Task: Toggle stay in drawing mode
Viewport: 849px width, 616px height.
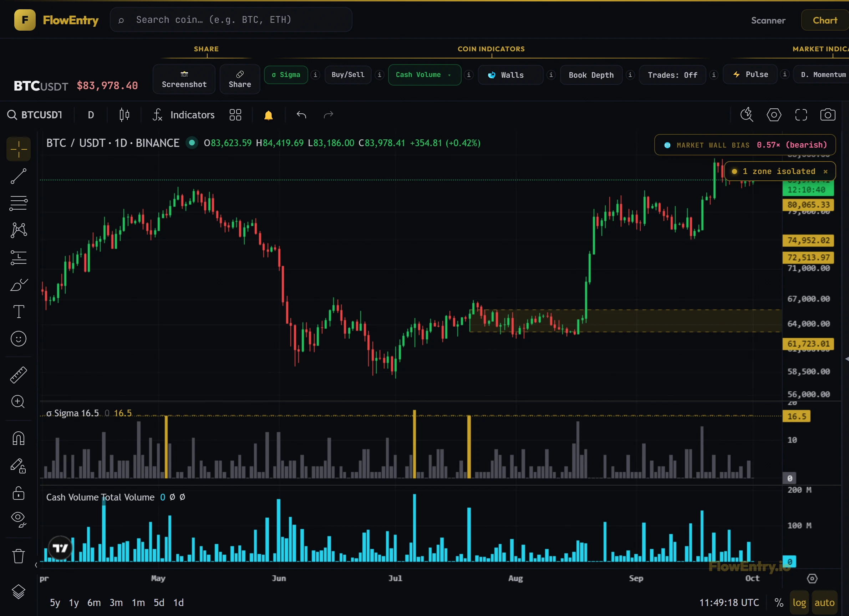Action: [18, 466]
